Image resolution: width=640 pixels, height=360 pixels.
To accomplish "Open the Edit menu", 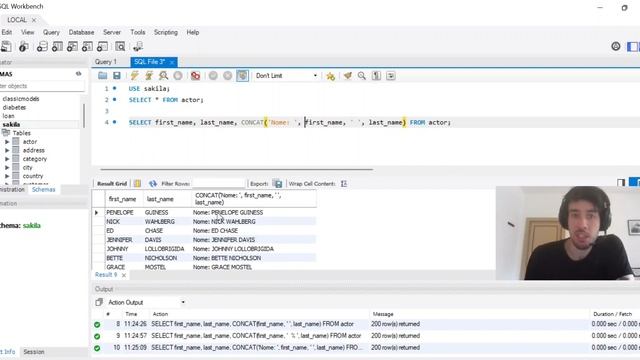I will 7,32.
